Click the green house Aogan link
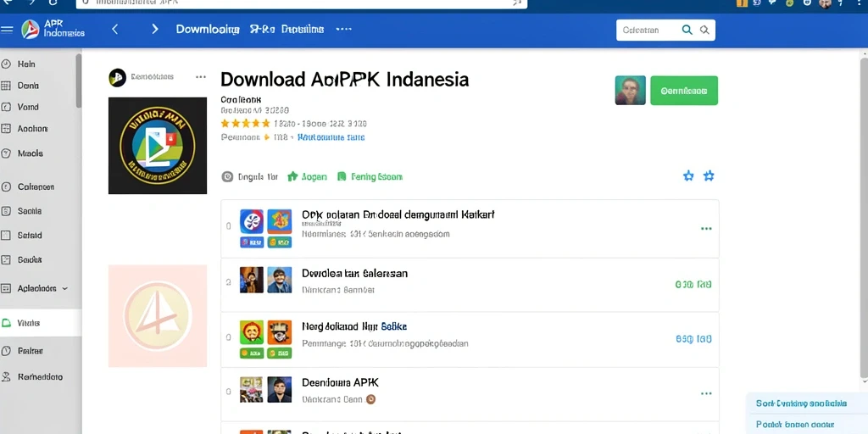The width and height of the screenshot is (868, 434). (x=307, y=176)
